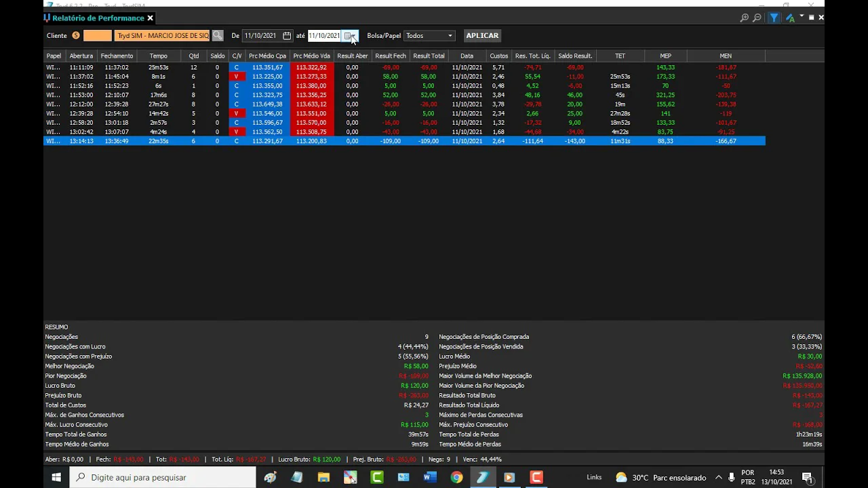This screenshot has height=488, width=868.
Task: Click the Windows Start button
Action: click(x=56, y=477)
